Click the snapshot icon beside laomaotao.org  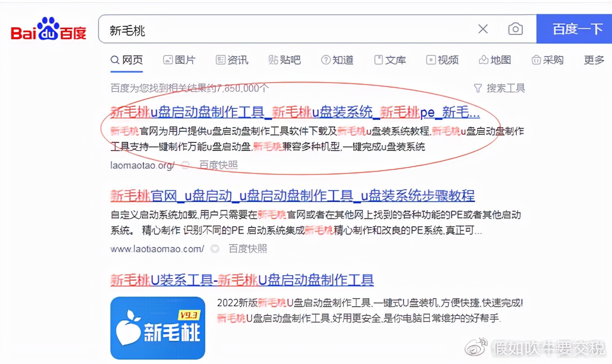tap(185, 165)
